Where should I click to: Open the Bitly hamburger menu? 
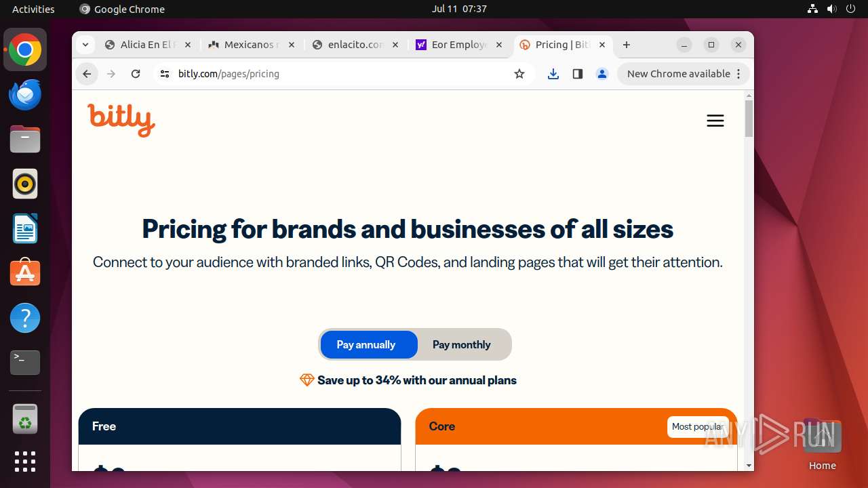(715, 121)
